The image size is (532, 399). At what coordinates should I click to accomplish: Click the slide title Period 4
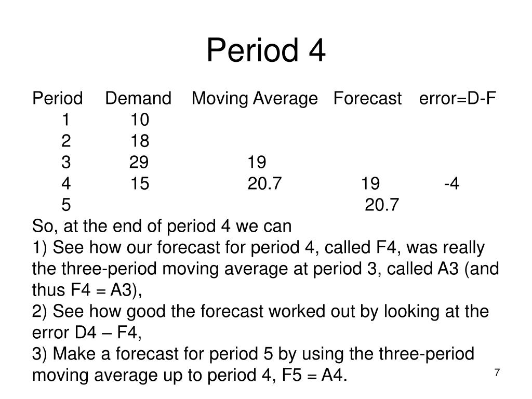(x=266, y=50)
